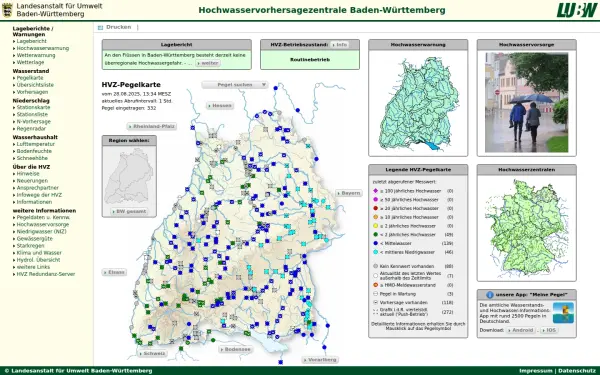Image resolution: width=600 pixels, height=375 pixels.
Task: Download the iOS app
Action: [x=549, y=330]
